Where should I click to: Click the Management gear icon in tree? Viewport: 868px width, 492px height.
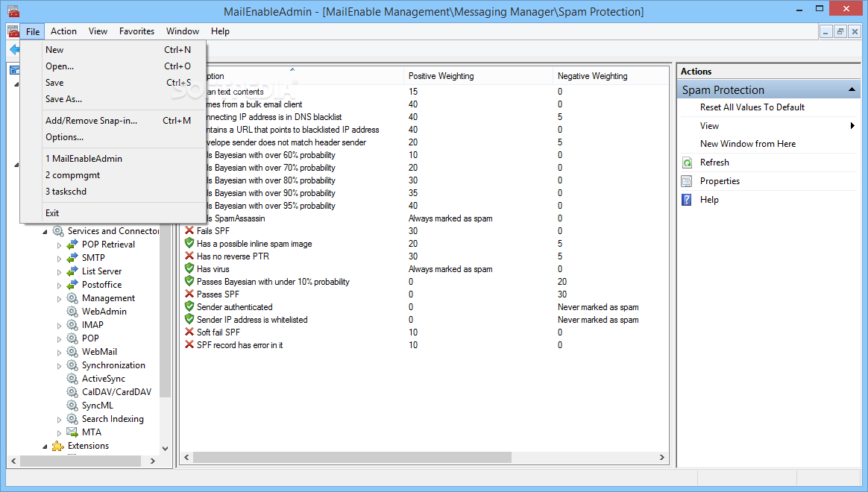click(x=72, y=298)
